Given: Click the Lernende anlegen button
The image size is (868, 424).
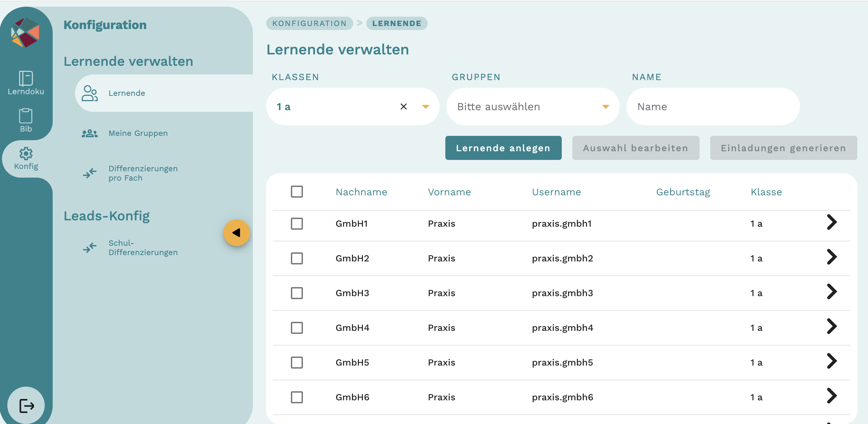Looking at the screenshot, I should [x=503, y=148].
